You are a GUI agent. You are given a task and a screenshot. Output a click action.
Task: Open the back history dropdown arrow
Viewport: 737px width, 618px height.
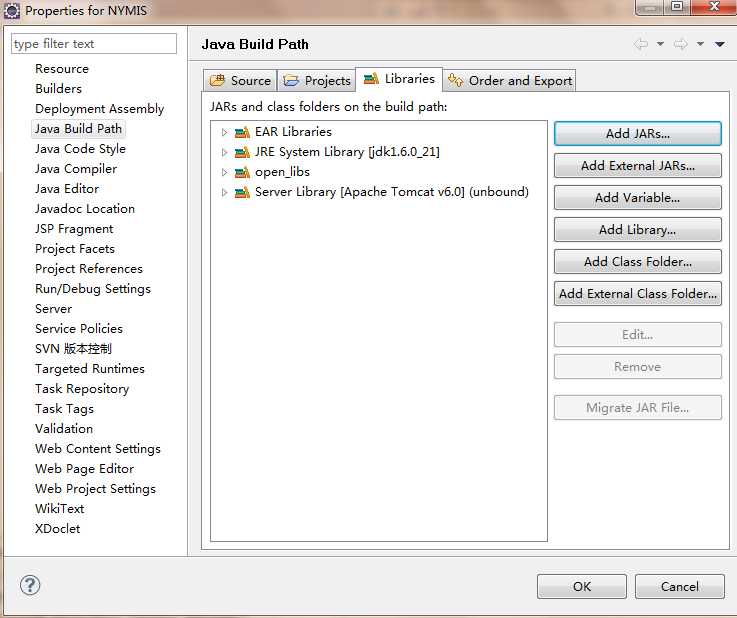[660, 44]
